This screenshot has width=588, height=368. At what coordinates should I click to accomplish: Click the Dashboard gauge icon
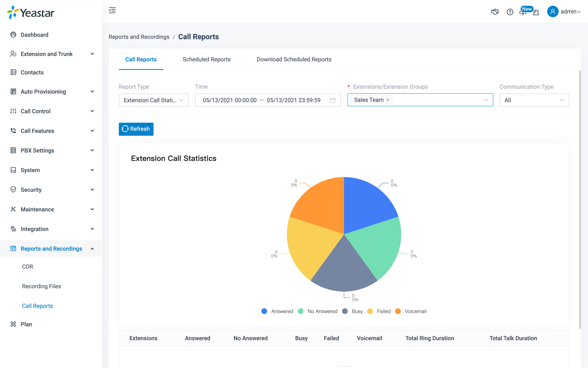[x=13, y=35]
